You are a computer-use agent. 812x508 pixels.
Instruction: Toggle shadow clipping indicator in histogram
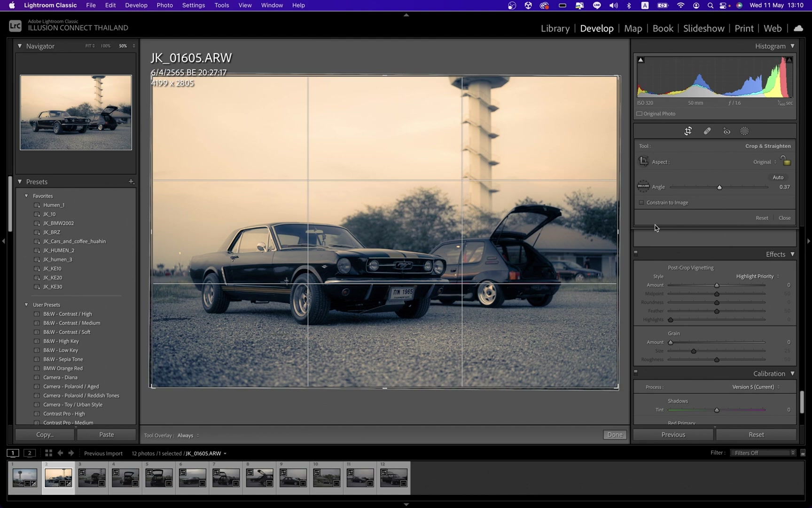point(640,60)
